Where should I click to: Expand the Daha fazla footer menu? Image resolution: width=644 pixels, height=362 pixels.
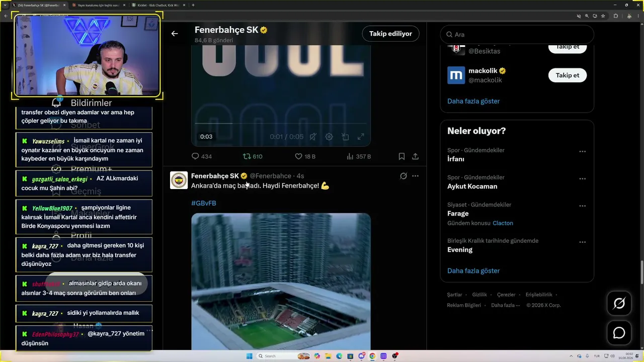pyautogui.click(x=505, y=305)
